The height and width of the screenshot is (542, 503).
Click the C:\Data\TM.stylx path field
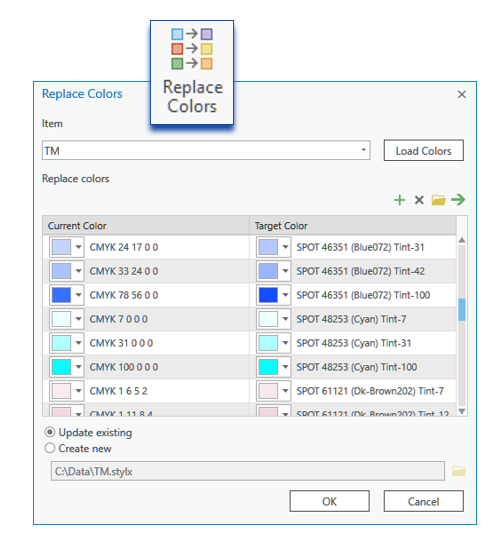248,471
